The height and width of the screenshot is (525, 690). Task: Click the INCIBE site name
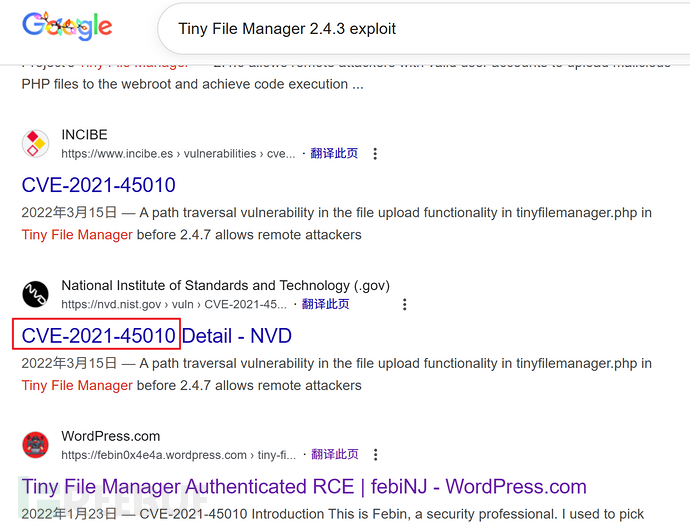point(84,135)
